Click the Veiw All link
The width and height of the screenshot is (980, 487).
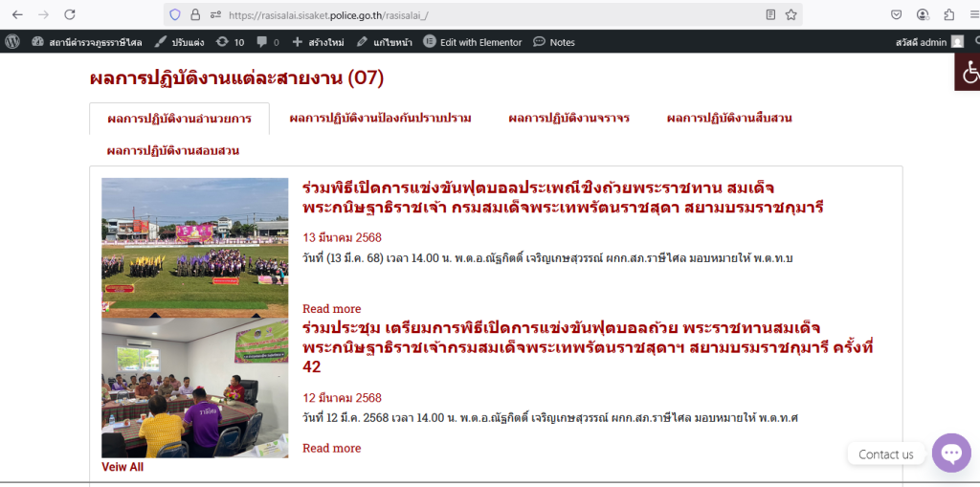(x=122, y=467)
